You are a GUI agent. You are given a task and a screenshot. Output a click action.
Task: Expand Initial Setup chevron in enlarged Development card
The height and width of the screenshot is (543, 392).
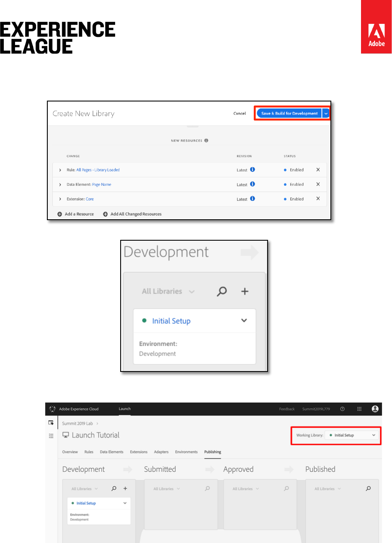[x=244, y=320]
